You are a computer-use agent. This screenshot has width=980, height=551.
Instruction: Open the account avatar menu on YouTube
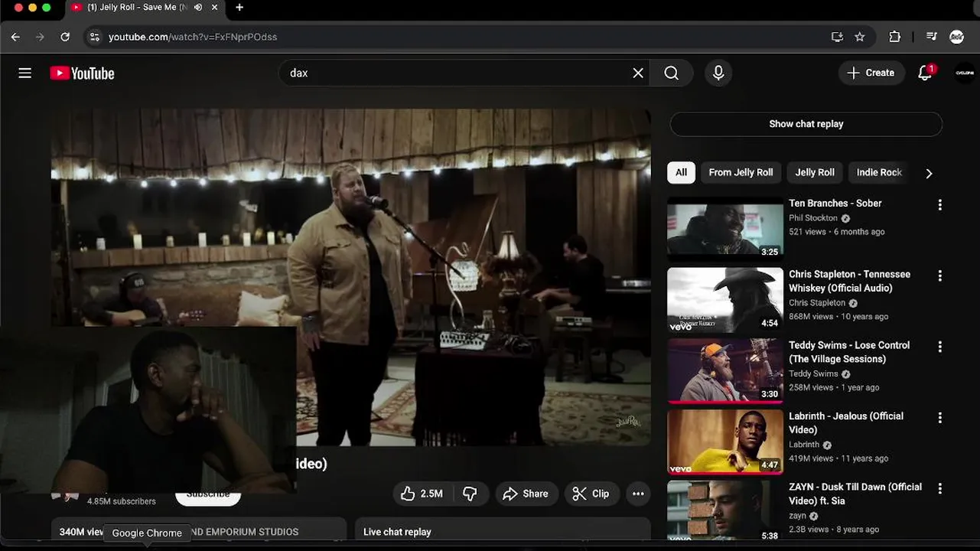coord(965,73)
